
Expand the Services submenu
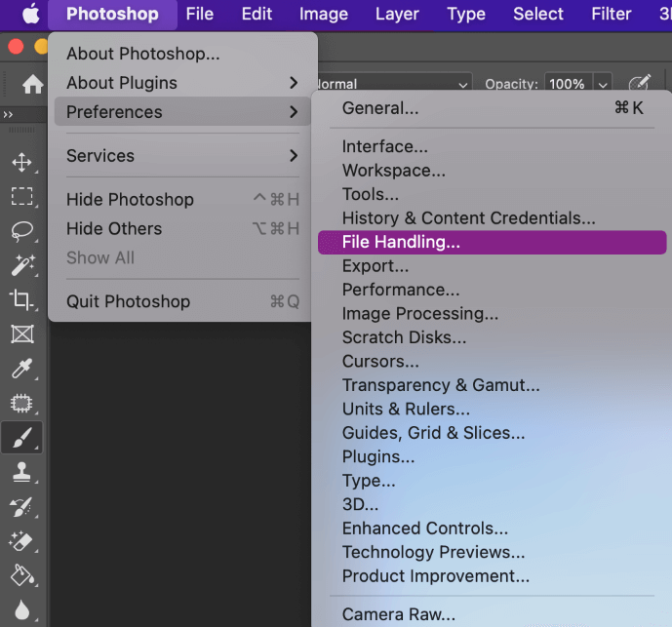tap(181, 156)
